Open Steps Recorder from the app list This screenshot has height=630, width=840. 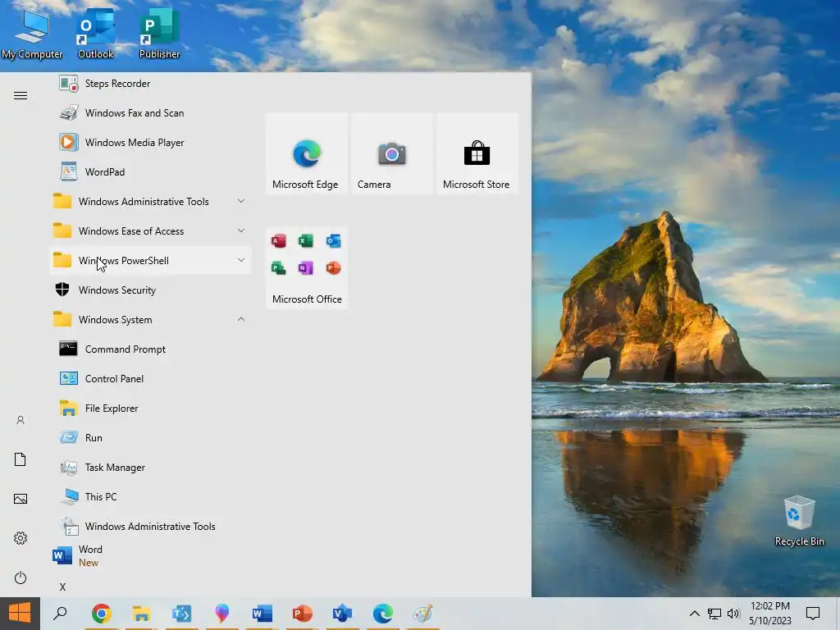tap(150, 84)
